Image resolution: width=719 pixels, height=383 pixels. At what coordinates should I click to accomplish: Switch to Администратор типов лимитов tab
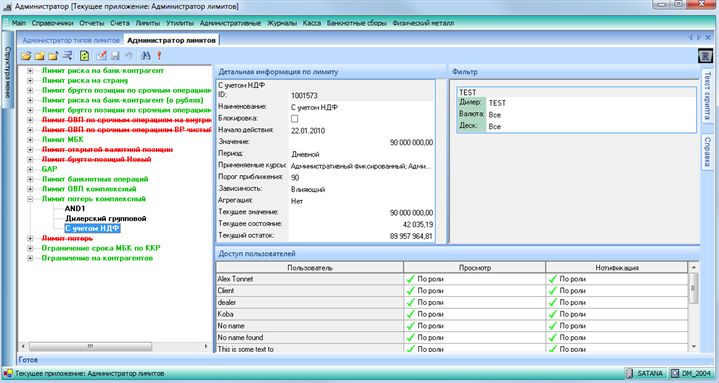click(x=71, y=40)
